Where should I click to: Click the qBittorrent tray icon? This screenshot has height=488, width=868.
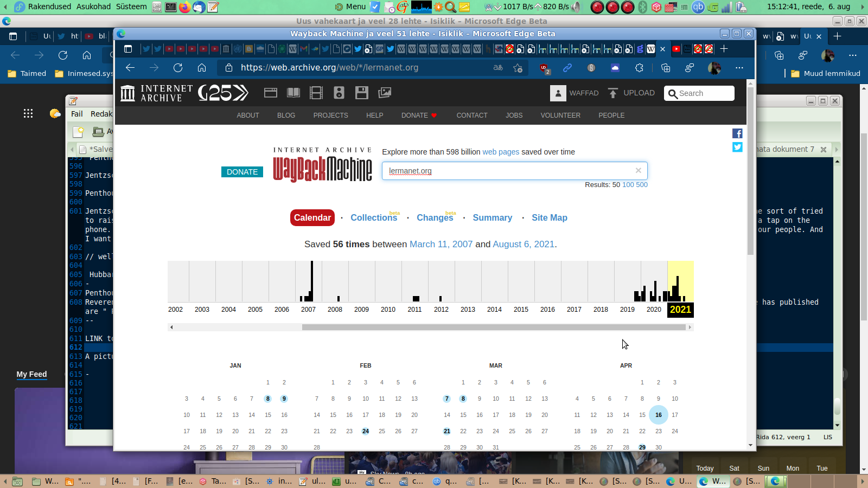698,7
